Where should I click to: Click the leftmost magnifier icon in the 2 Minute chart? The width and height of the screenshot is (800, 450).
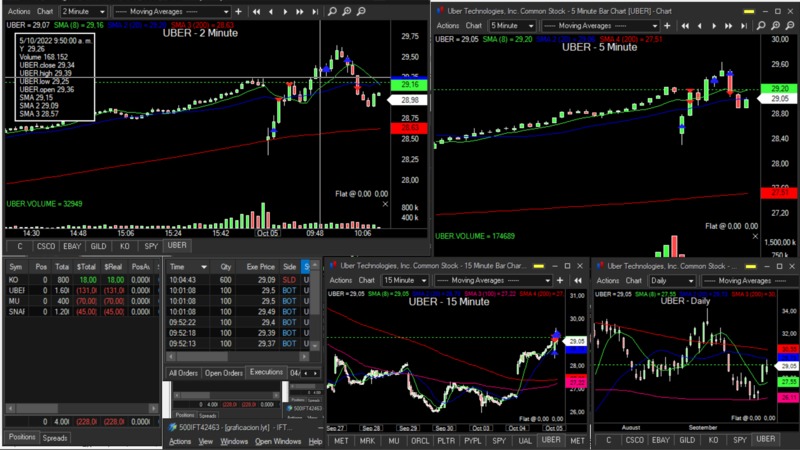coord(333,11)
